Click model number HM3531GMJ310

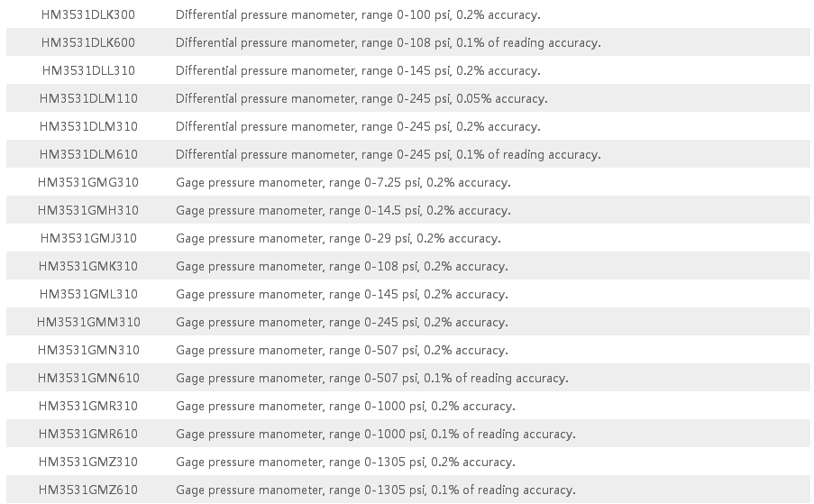click(88, 239)
